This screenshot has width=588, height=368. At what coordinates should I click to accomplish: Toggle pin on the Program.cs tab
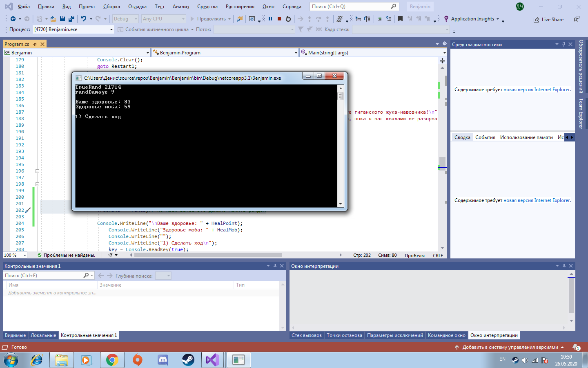tap(35, 44)
